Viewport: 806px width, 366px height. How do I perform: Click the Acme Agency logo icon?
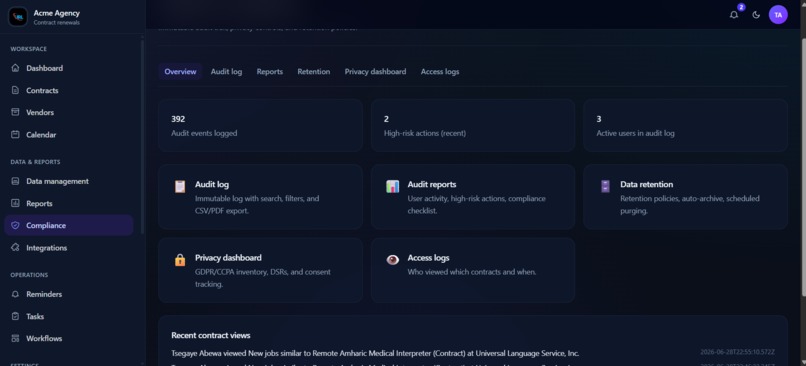pyautogui.click(x=18, y=16)
